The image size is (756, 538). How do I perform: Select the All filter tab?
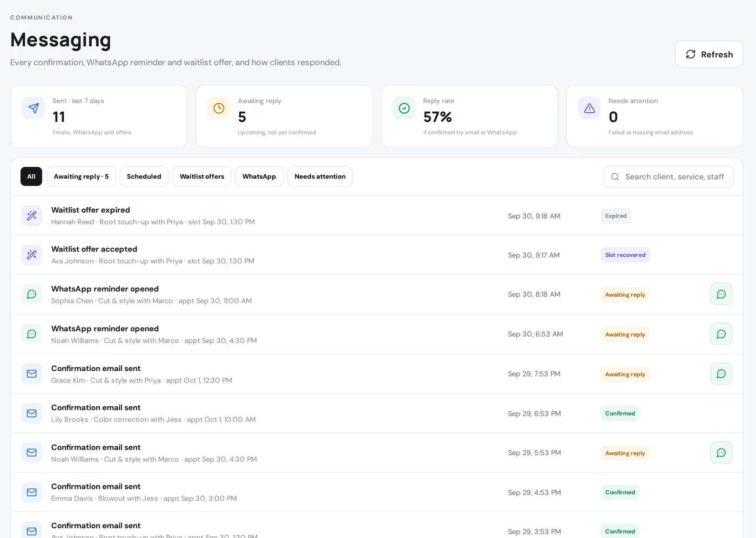(x=31, y=176)
